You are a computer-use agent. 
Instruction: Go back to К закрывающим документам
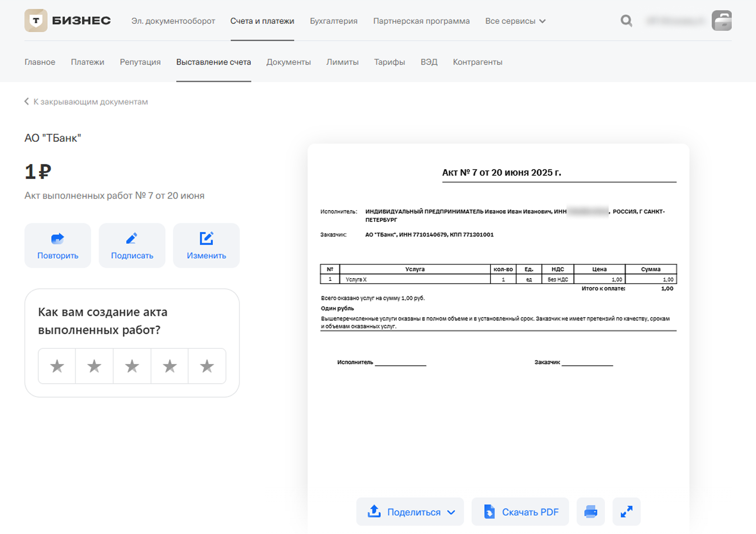pyautogui.click(x=86, y=102)
